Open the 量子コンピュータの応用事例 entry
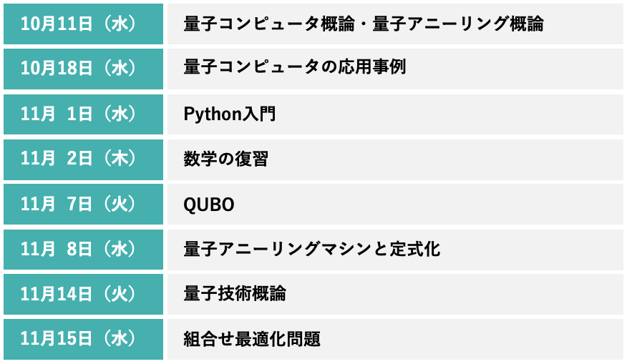The height and width of the screenshot is (364, 627). (x=295, y=69)
